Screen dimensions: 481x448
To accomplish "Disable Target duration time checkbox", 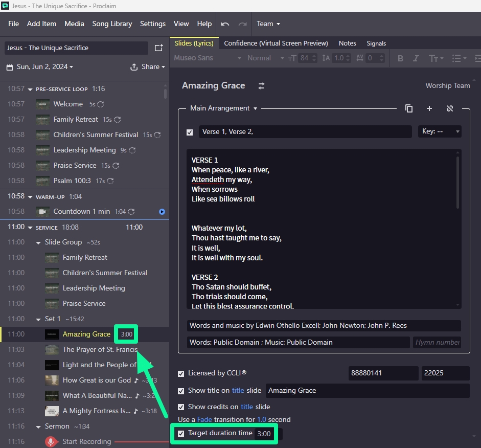I will [181, 434].
